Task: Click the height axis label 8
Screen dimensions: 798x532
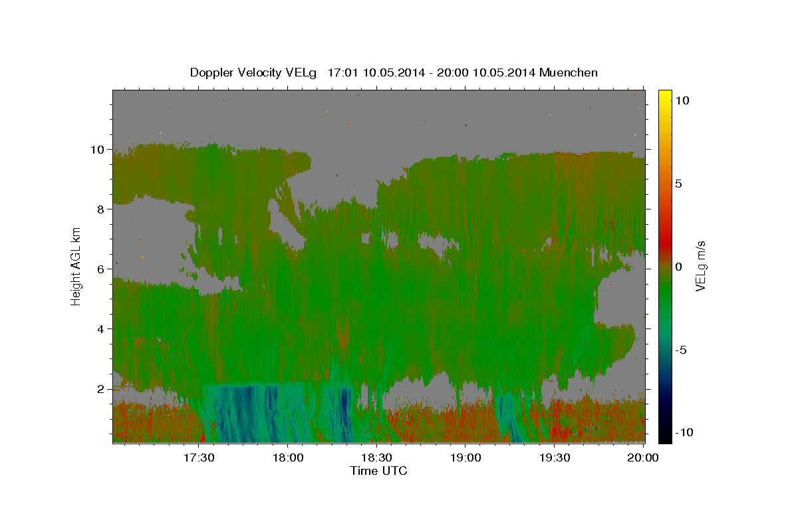Action: pyautogui.click(x=100, y=209)
